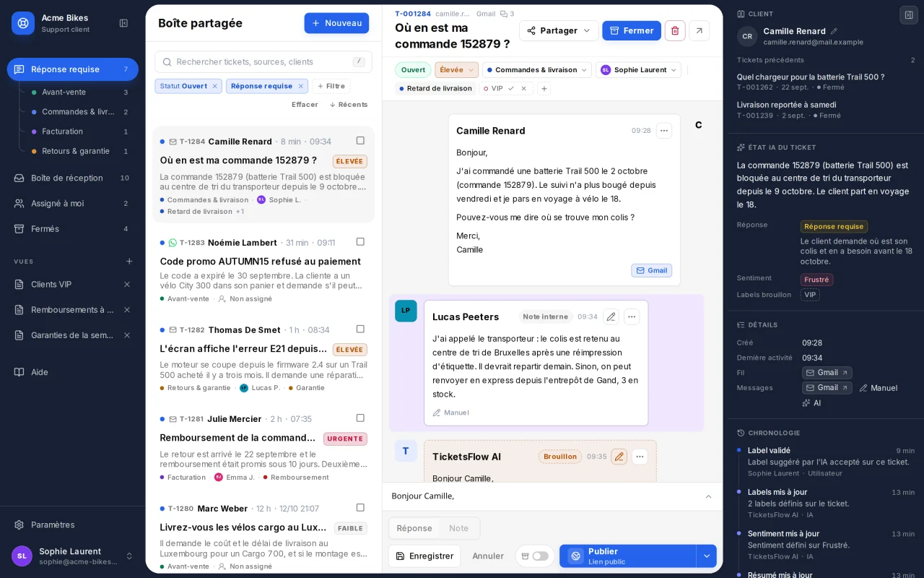This screenshot has height=578, width=924.
Task: Open the Aide help page
Action: pos(72,372)
